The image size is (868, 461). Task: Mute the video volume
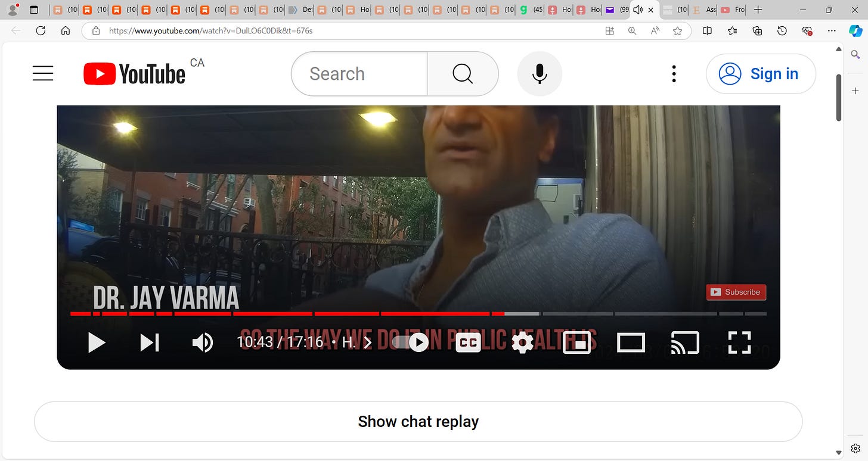point(203,342)
